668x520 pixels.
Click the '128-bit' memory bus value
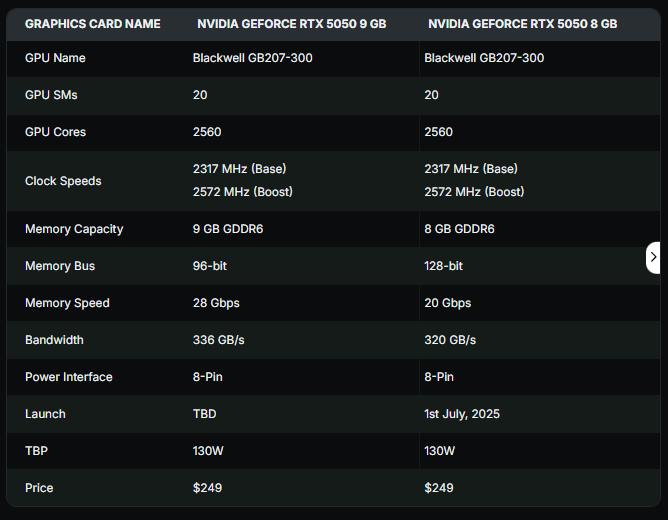(x=443, y=266)
